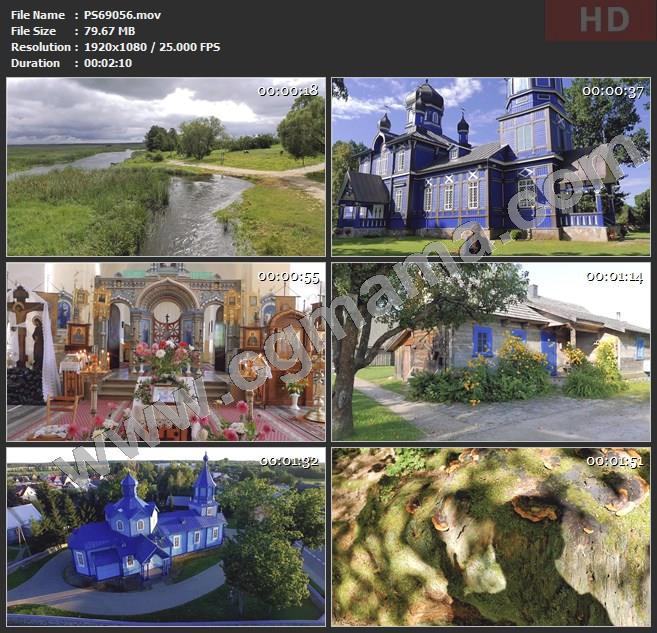Click the 00:00:37 timestamp
Screen dimensions: 657x633
coord(612,91)
